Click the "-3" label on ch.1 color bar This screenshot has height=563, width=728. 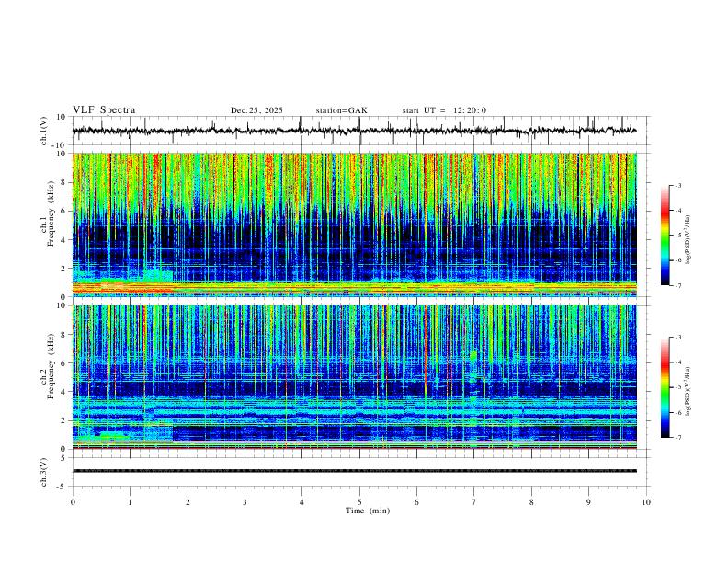pos(678,185)
